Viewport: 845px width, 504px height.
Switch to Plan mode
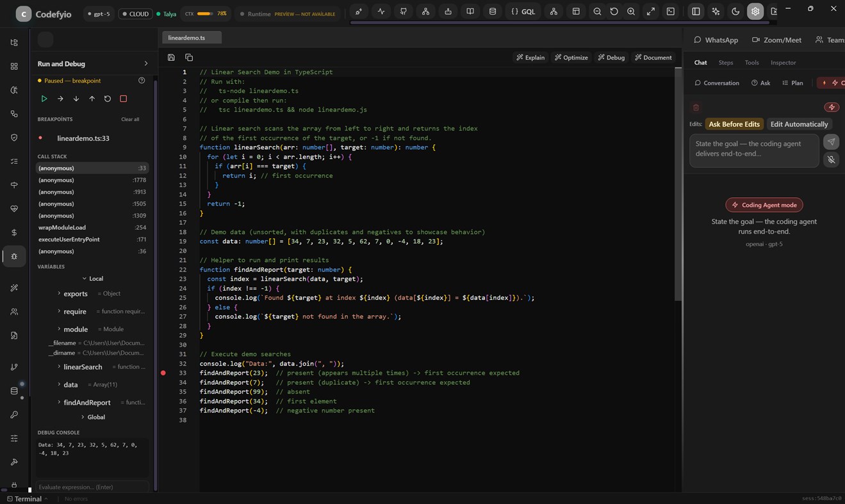(792, 83)
